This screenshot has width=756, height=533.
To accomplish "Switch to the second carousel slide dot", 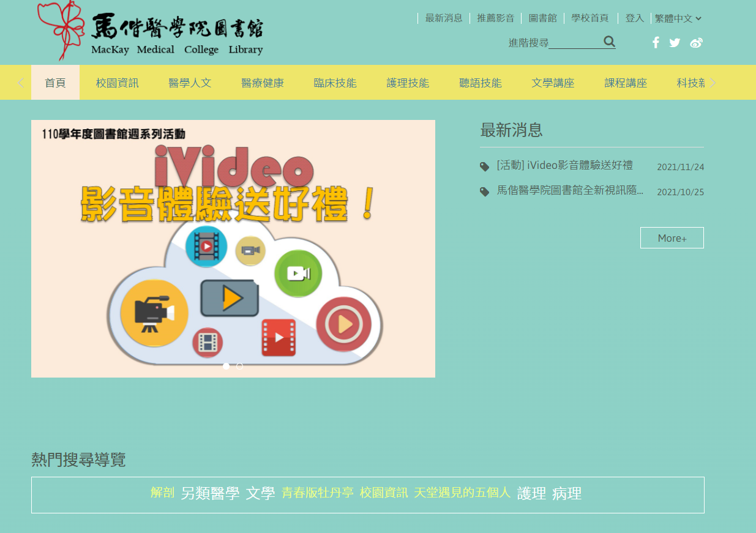I will pyautogui.click(x=240, y=366).
